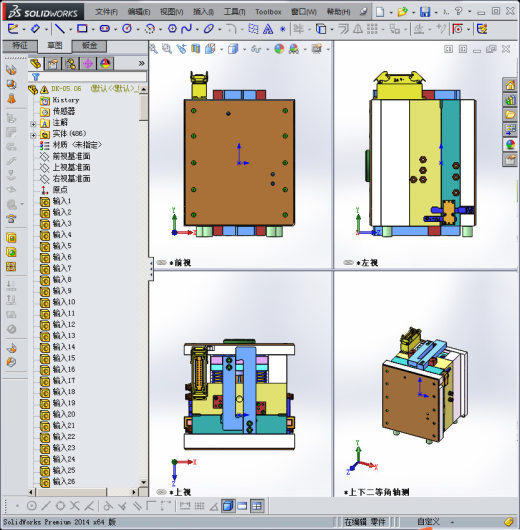This screenshot has height=530, width=520.
Task: Select the Spline sketch tool
Action: point(186,29)
